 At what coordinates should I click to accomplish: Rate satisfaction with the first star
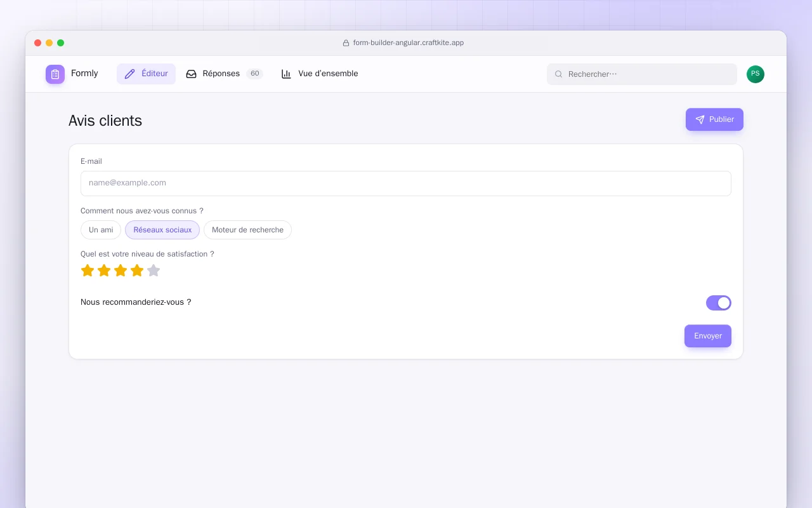click(88, 271)
